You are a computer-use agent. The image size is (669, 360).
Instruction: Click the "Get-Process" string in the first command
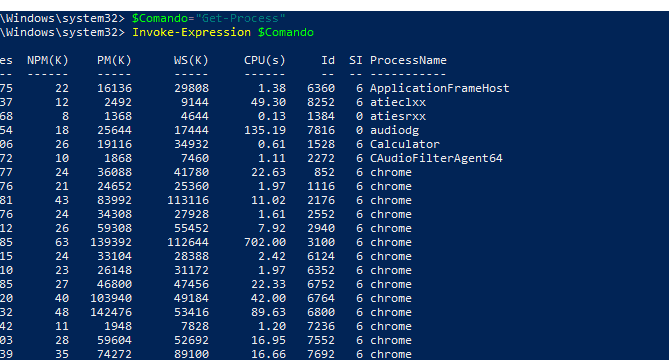coord(240,18)
